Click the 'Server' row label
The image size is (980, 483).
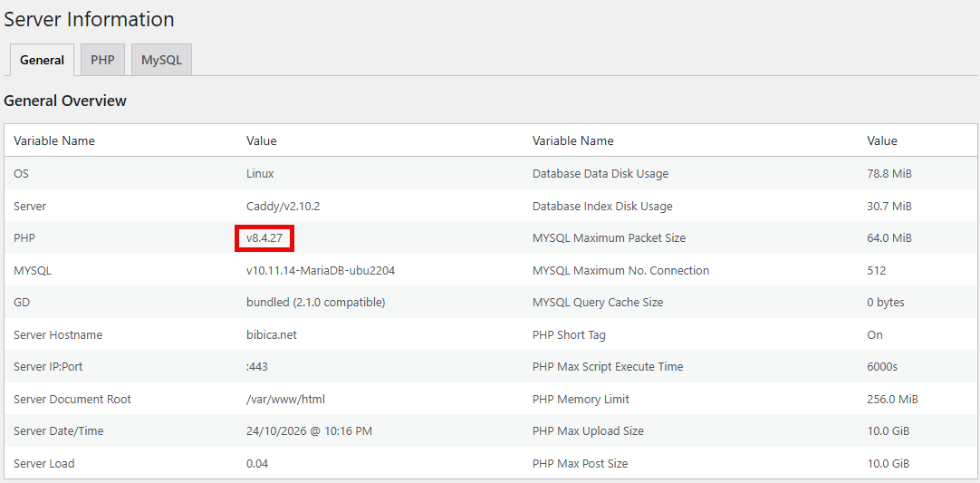coord(29,206)
